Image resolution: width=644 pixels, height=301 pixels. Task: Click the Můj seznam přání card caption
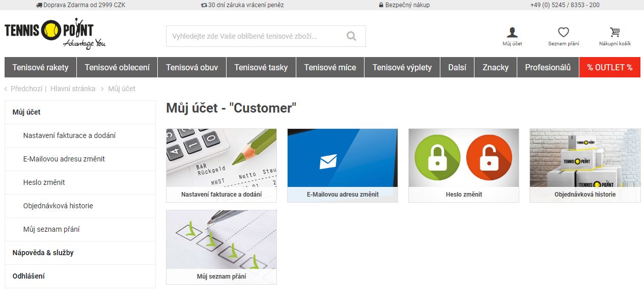[x=221, y=276]
